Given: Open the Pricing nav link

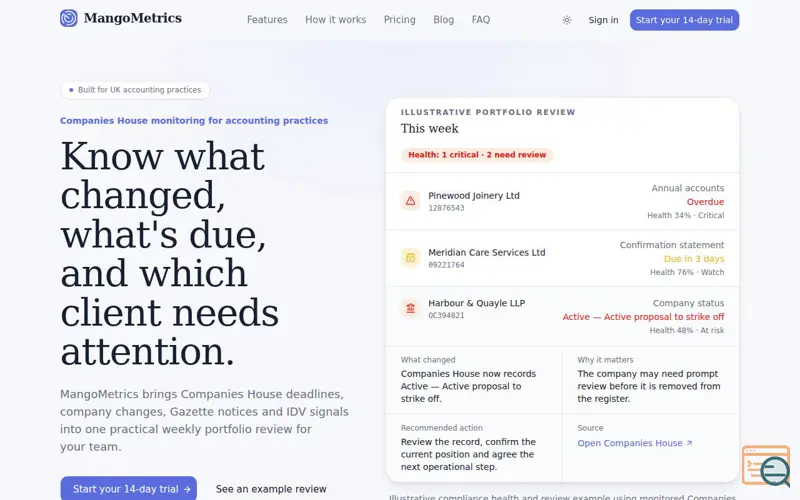Looking at the screenshot, I should pos(399,20).
